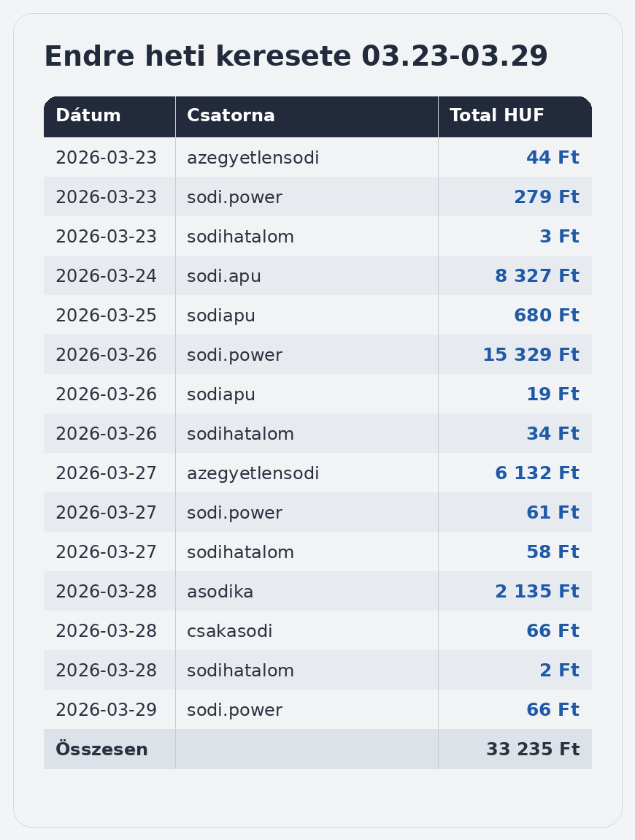
Task: Select the 33 235 Ft total
Action: coord(533,749)
